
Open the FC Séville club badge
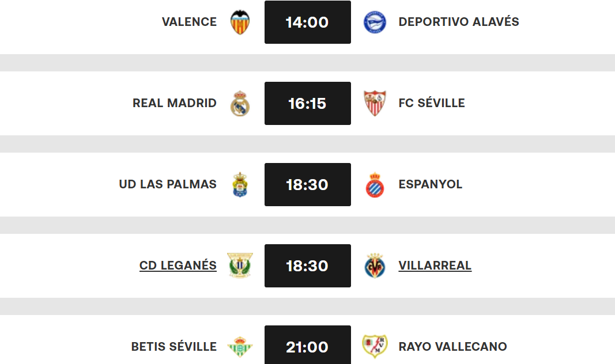coord(375,103)
